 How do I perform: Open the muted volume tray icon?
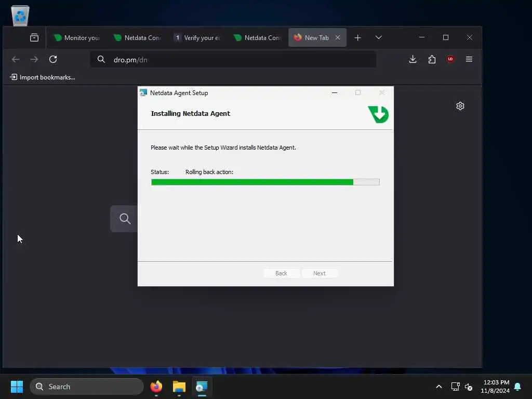tap(469, 387)
